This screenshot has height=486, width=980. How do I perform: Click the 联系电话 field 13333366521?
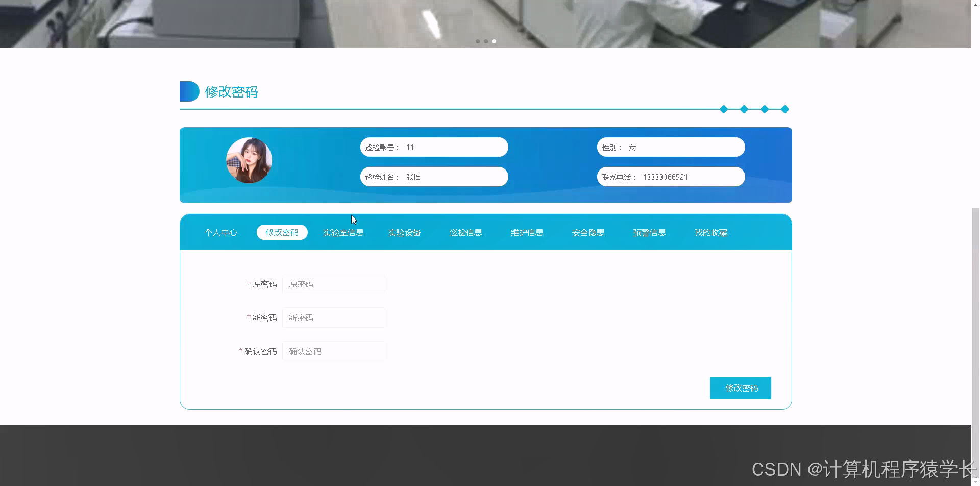[671, 177]
